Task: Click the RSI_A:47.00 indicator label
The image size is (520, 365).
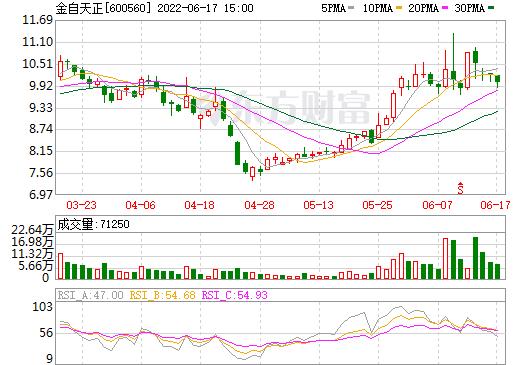Action: pyautogui.click(x=90, y=295)
